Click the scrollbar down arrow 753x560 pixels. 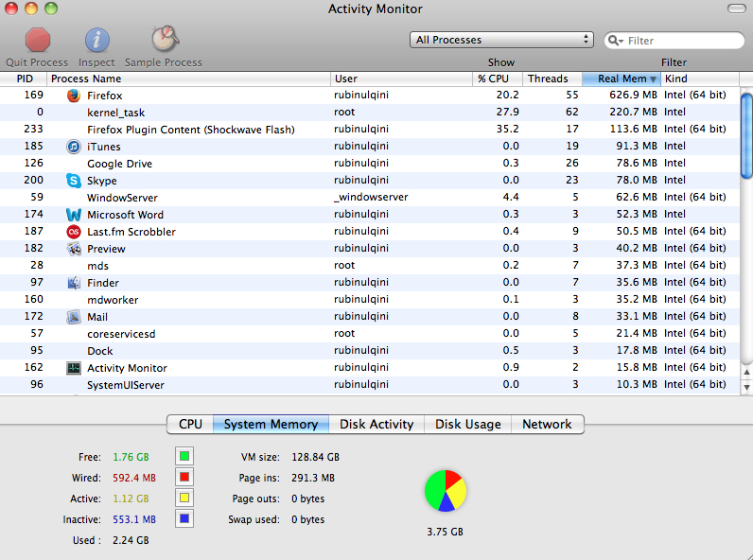[x=746, y=387]
